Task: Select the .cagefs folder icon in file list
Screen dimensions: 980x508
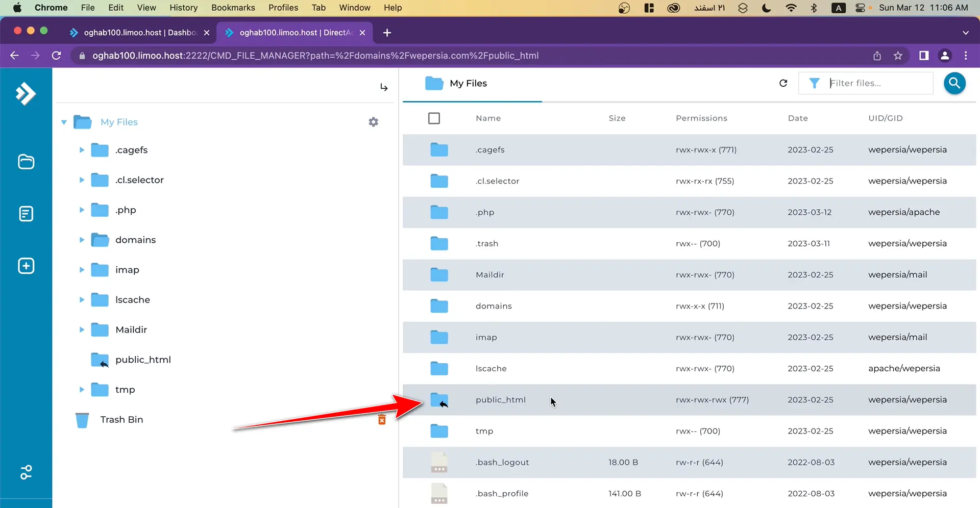Action: pyautogui.click(x=439, y=150)
